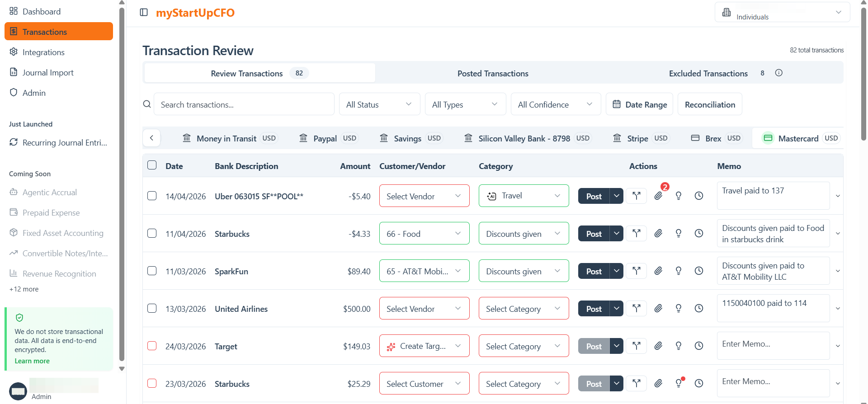Open history clock for United Airlines row
The height and width of the screenshot is (404, 868).
(x=699, y=308)
